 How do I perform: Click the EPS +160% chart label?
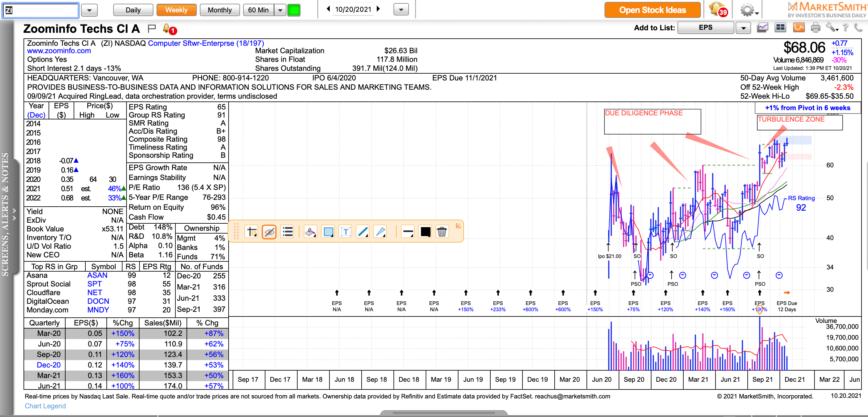pyautogui.click(x=727, y=306)
